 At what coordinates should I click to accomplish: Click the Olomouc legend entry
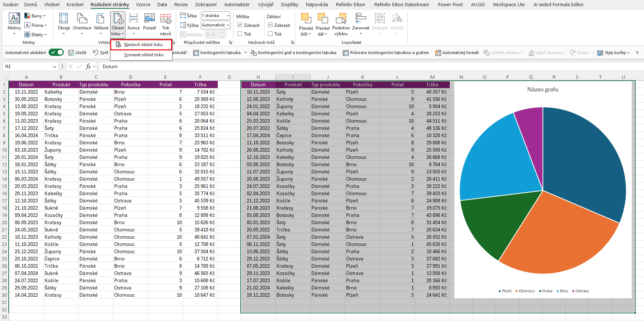pyautogui.click(x=525, y=291)
